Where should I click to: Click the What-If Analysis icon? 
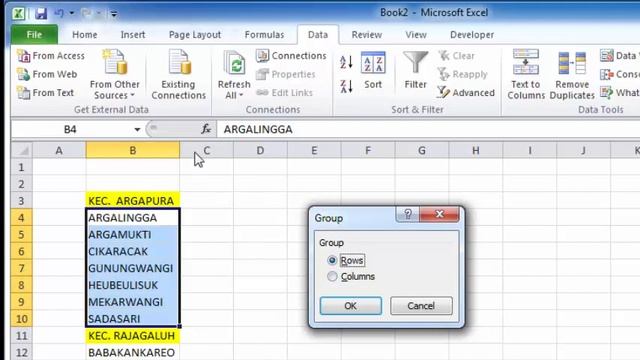(607, 93)
